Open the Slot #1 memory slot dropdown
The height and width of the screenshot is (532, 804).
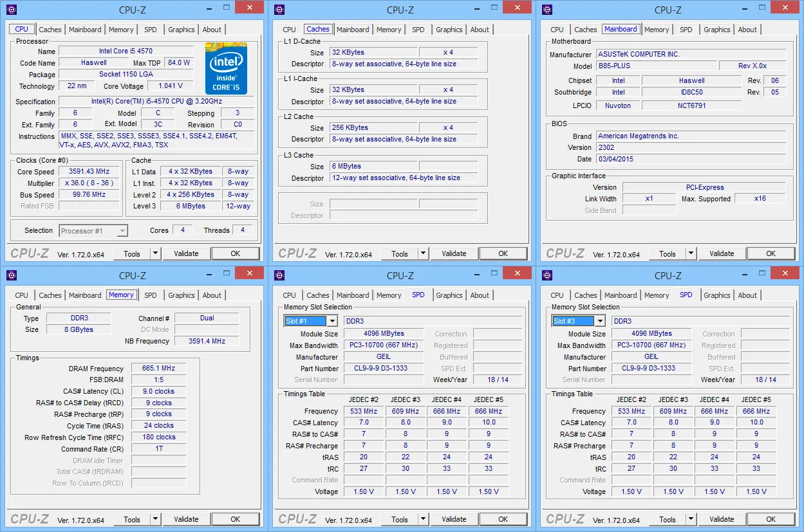click(332, 321)
